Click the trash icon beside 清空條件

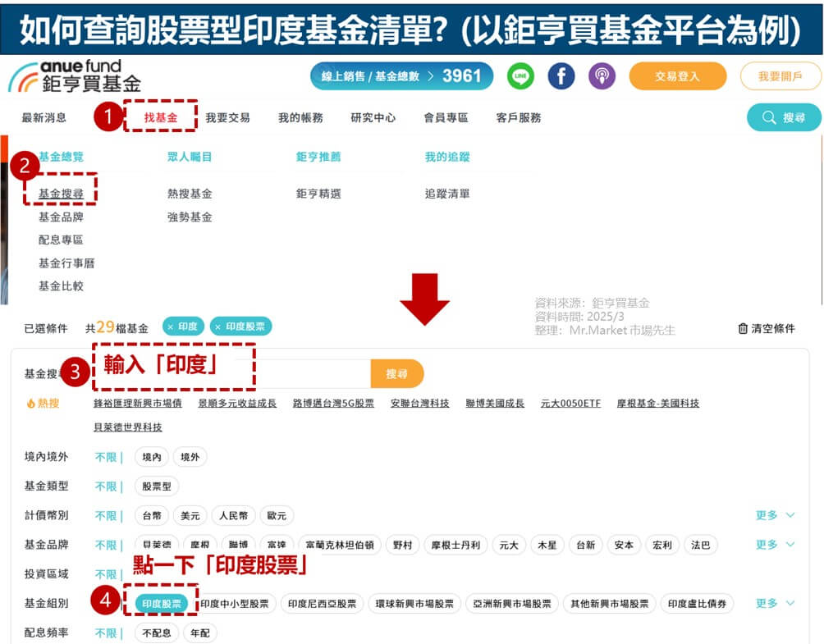tap(743, 328)
